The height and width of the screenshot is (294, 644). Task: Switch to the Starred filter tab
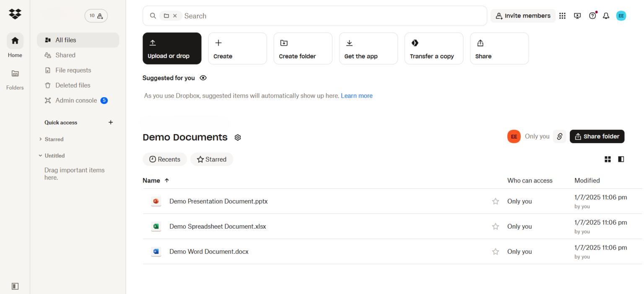click(x=212, y=159)
